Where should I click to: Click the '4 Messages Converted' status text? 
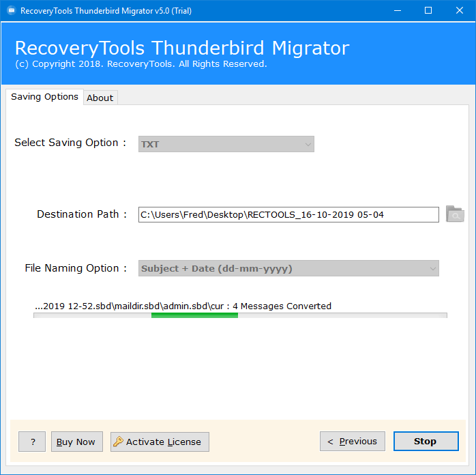pos(282,306)
